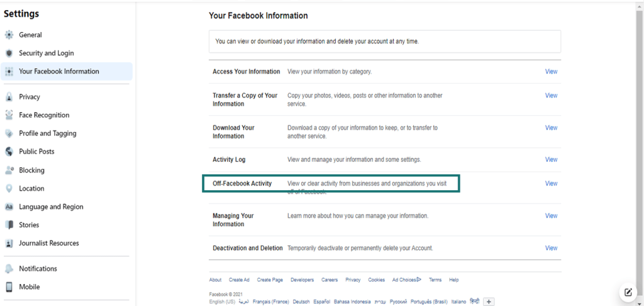
Task: Switch language to Français (France)
Action: point(270,302)
